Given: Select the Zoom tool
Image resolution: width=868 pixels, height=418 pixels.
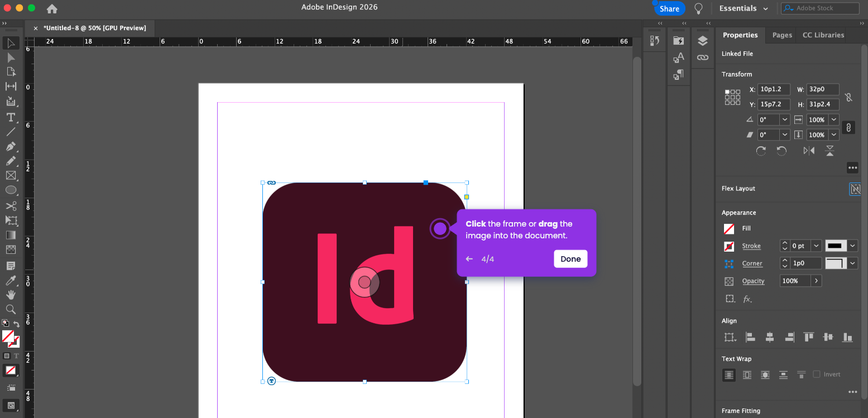Looking at the screenshot, I should click(x=11, y=309).
